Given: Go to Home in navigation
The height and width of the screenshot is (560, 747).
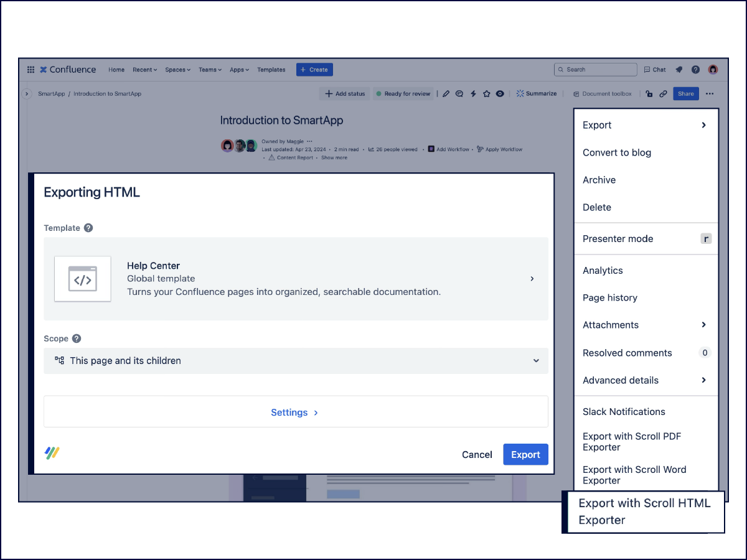Looking at the screenshot, I should pos(116,70).
